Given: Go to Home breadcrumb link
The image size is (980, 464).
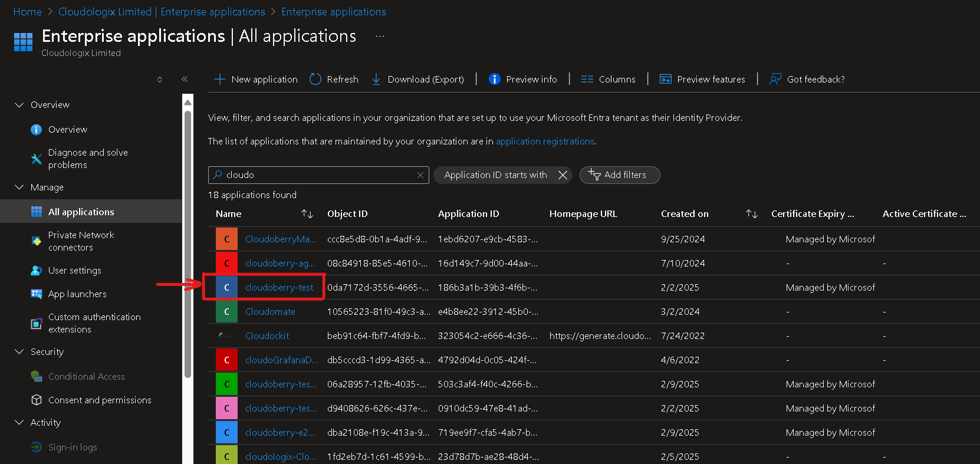Looking at the screenshot, I should pos(27,12).
